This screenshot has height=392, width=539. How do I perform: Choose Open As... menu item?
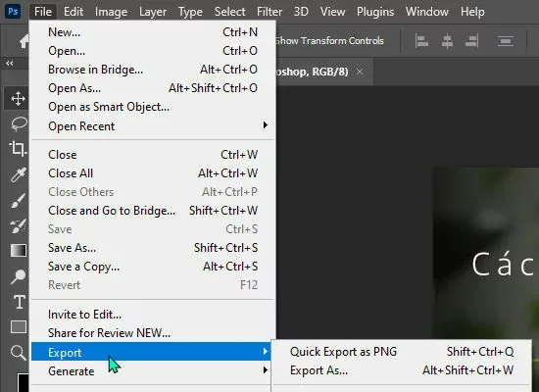point(153,88)
